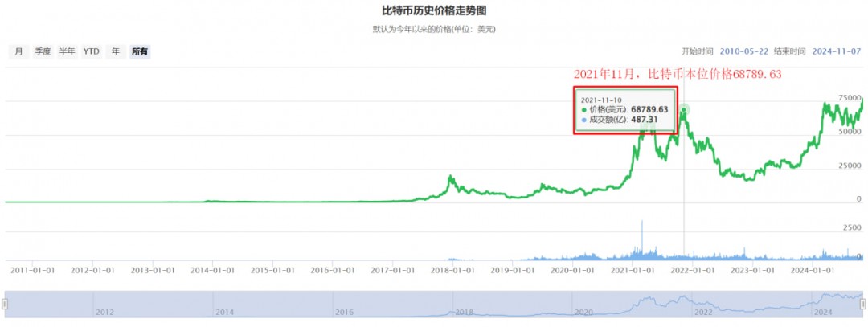
Task: Click the highlighted green peak data point
Action: 684,109
